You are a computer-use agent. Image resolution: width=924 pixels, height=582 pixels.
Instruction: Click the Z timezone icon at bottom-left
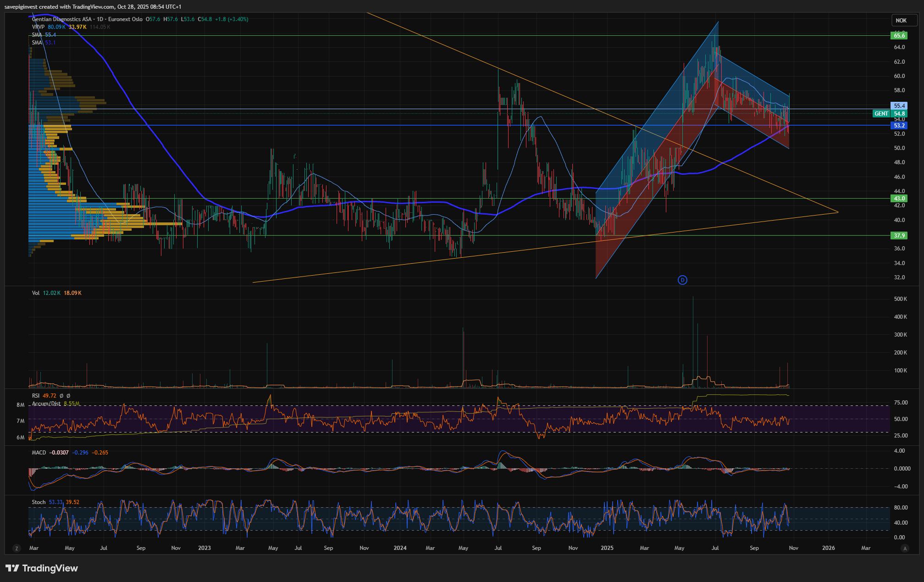coord(17,548)
